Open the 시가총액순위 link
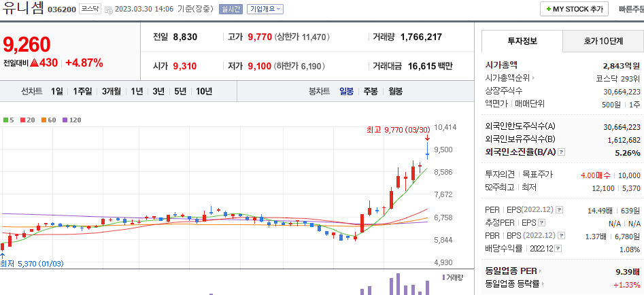The width and height of the screenshot is (644, 295). 510,77
